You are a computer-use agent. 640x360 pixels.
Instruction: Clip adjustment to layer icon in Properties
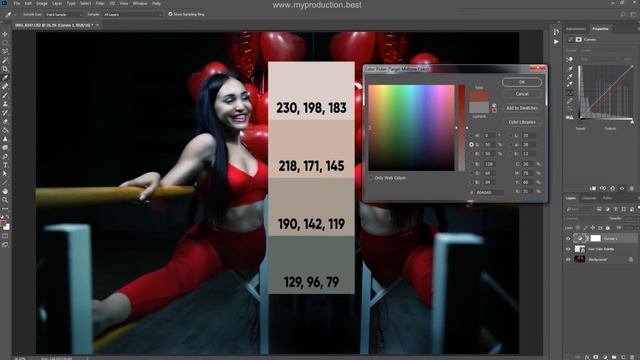coord(593,188)
